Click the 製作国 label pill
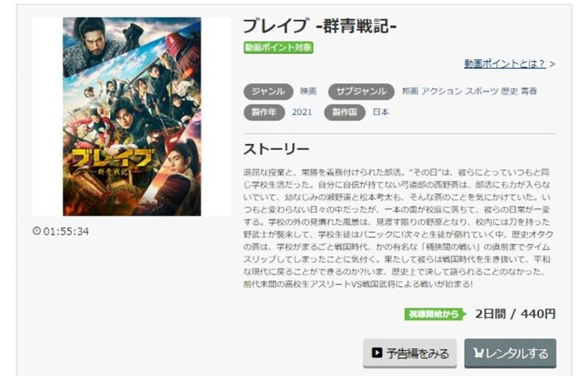 pos(345,112)
